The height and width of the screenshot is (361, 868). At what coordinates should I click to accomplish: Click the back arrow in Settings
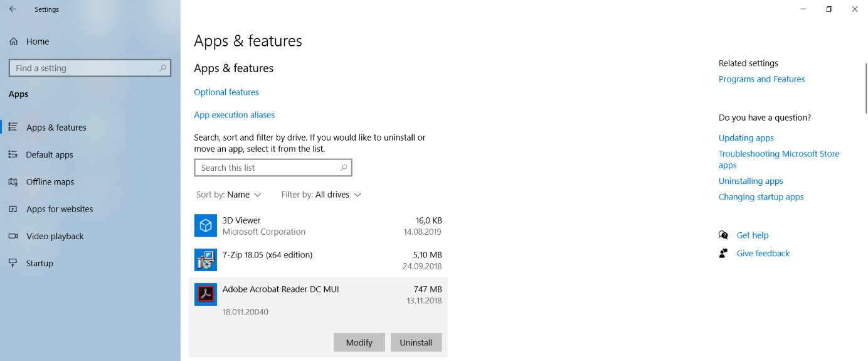(x=13, y=9)
